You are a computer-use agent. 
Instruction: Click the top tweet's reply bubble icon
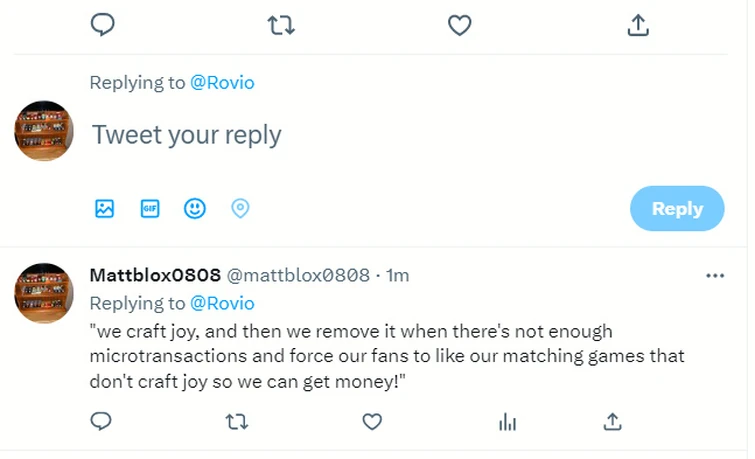[x=103, y=25]
